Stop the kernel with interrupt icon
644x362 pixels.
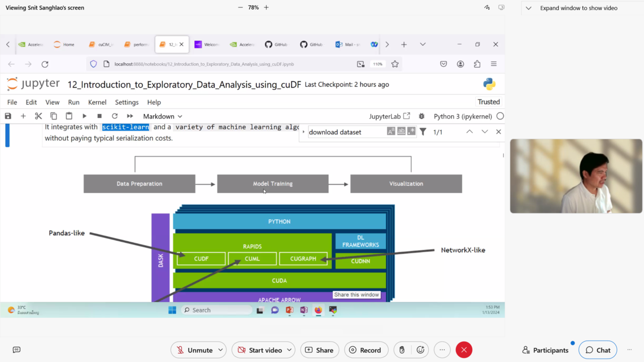99,116
